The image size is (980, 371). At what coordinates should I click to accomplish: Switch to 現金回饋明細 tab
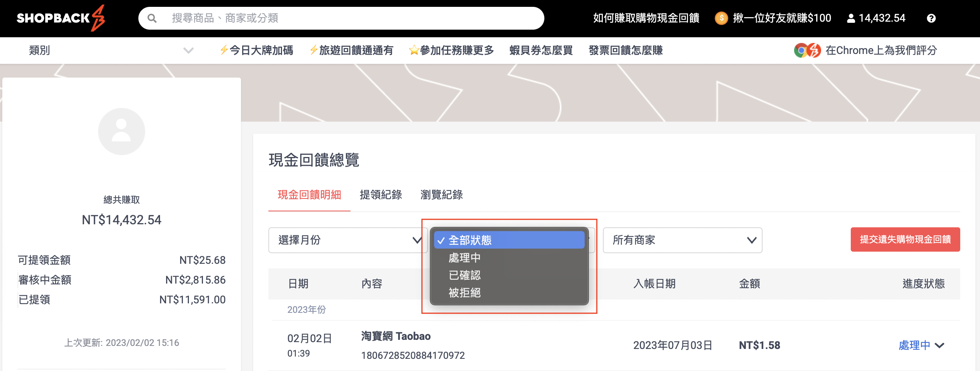tap(309, 195)
